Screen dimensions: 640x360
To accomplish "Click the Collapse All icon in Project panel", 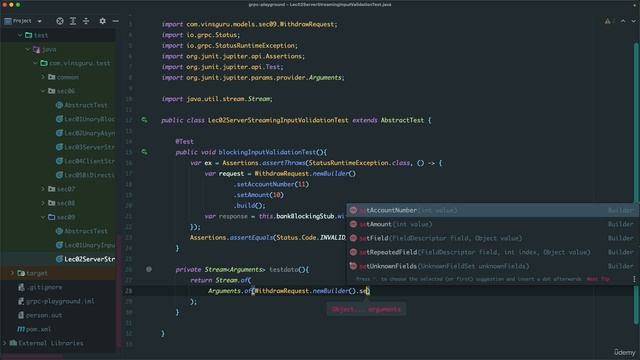I will tap(86, 21).
